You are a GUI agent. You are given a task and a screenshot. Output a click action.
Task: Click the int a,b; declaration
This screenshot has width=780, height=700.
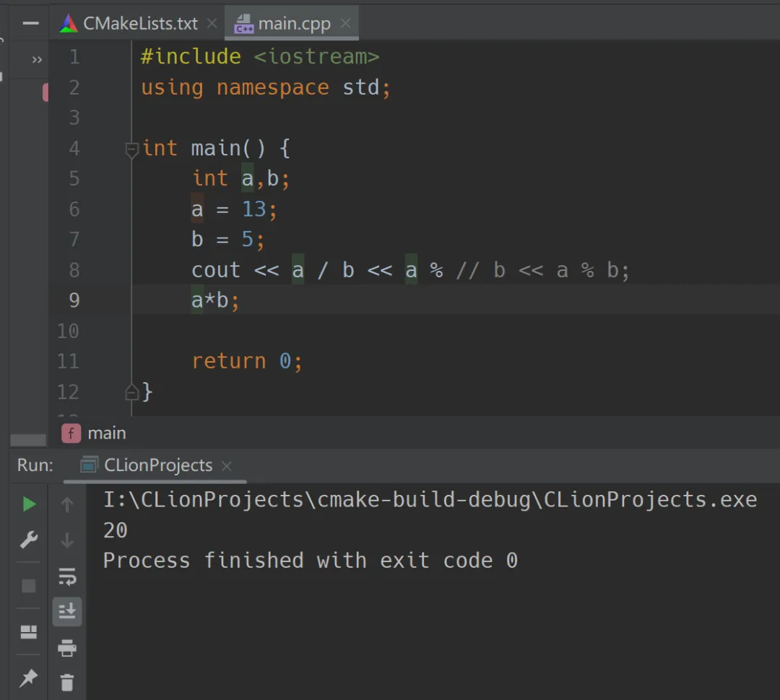[240, 179]
